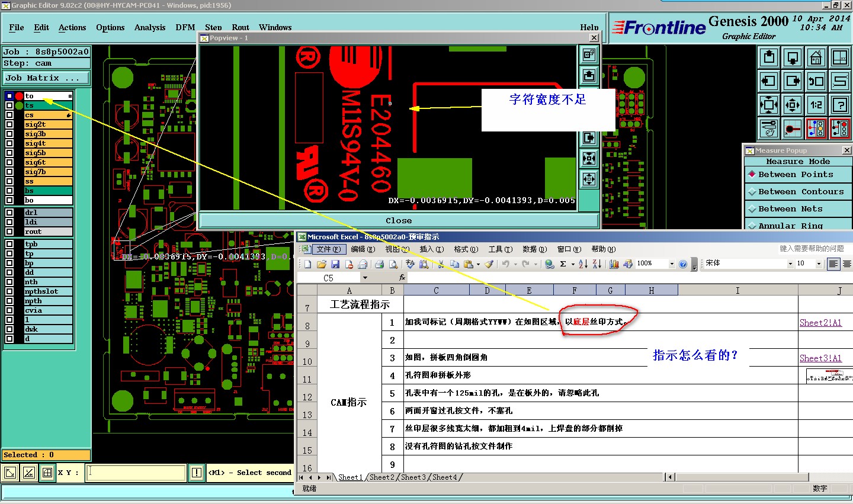853x504 pixels.
Task: Click the Help menu in Genesis
Action: pyautogui.click(x=589, y=27)
